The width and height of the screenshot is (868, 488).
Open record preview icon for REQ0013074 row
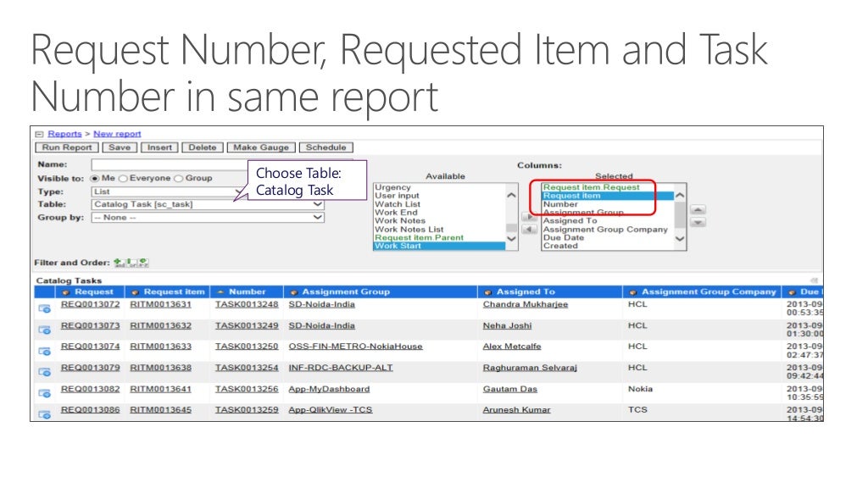(x=44, y=351)
